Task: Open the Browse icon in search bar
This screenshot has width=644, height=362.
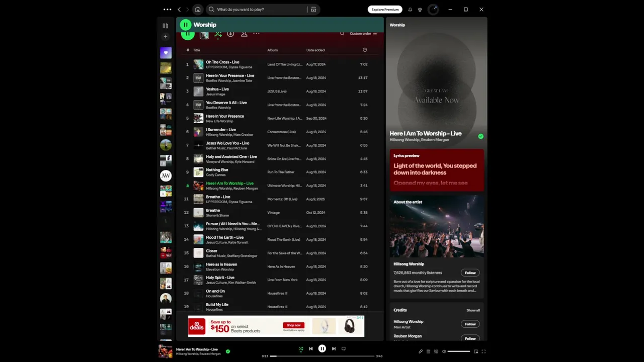Action: click(313, 10)
